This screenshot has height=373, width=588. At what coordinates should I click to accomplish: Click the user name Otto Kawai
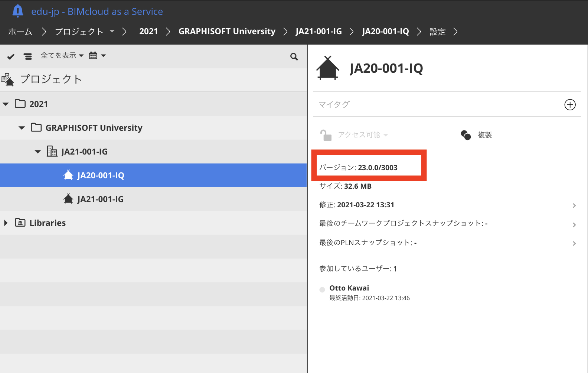coord(349,288)
